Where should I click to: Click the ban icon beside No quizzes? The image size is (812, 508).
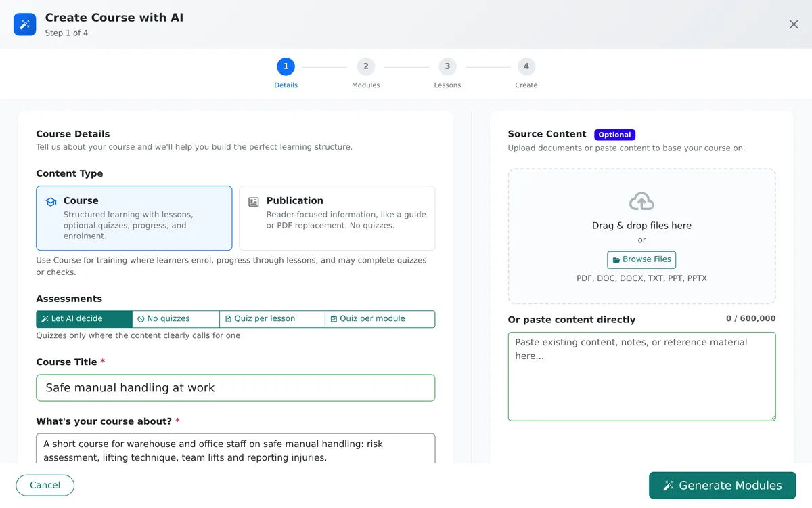click(141, 319)
